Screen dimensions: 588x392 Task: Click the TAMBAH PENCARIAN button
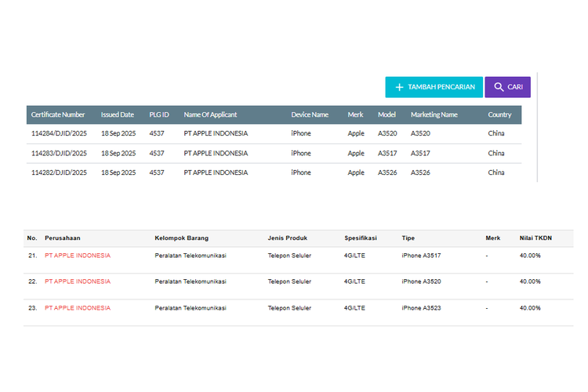tap(434, 87)
